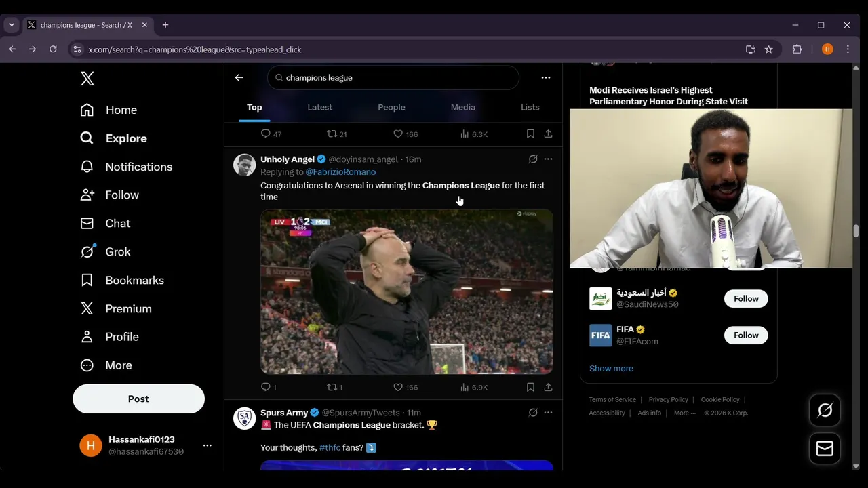
Task: Open Explore from sidebar
Action: click(x=113, y=138)
